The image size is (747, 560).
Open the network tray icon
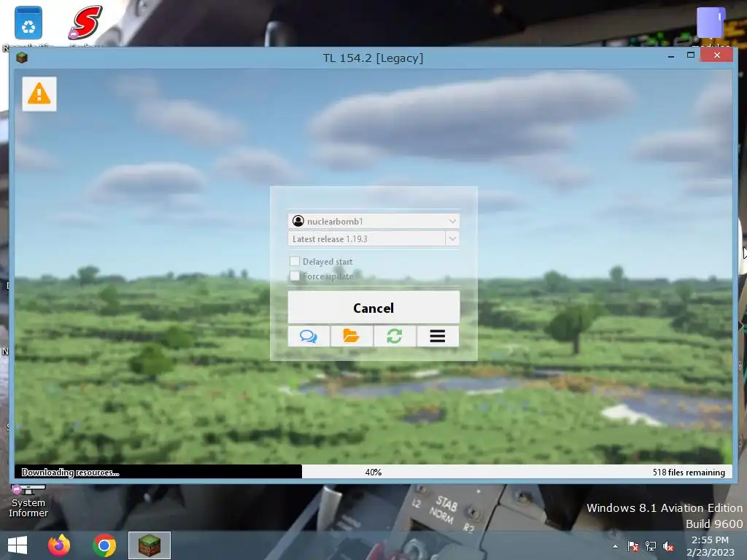(650, 546)
